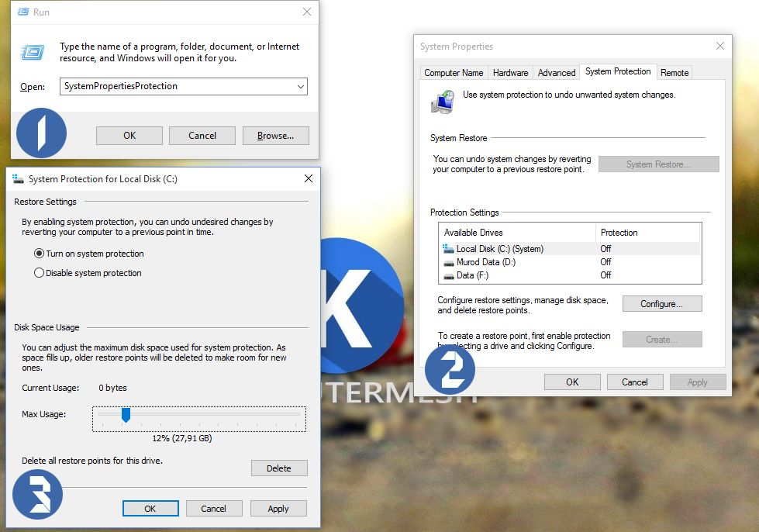Open the Run command history dropdown
Screen dimensions: 759x532
pyautogui.click(x=301, y=86)
